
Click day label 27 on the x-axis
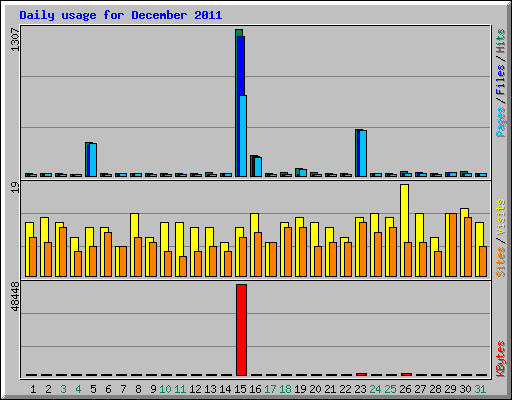[420, 389]
